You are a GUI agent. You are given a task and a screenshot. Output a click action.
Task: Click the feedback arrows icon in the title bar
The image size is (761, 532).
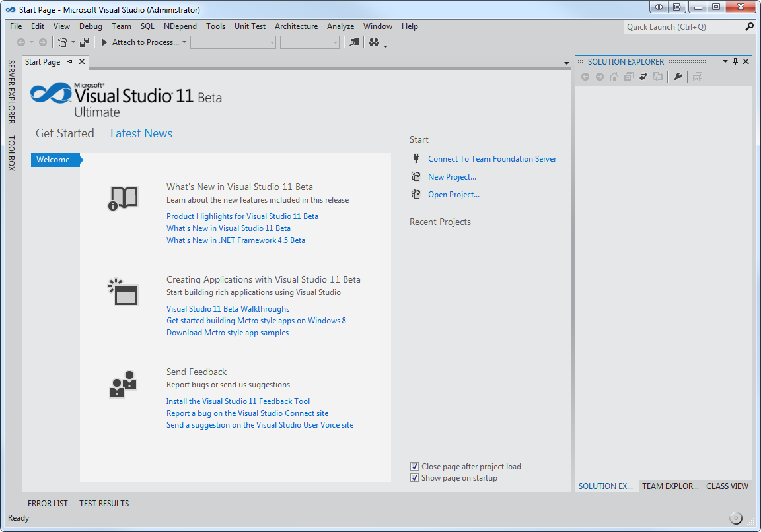pyautogui.click(x=659, y=7)
